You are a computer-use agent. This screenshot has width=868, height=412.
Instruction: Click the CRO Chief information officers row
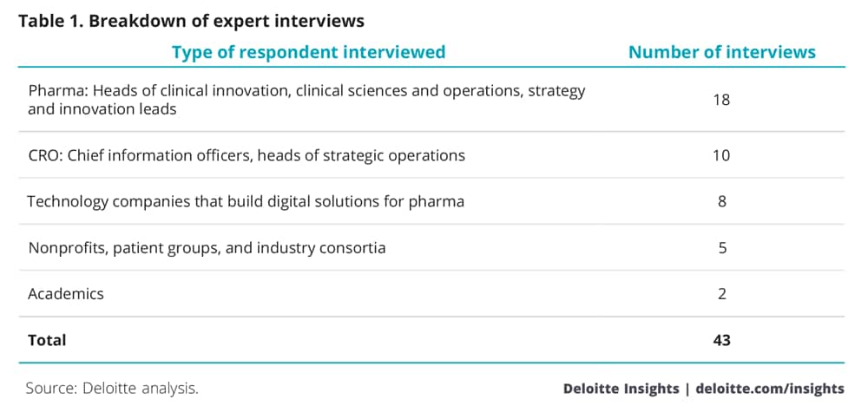click(x=247, y=155)
